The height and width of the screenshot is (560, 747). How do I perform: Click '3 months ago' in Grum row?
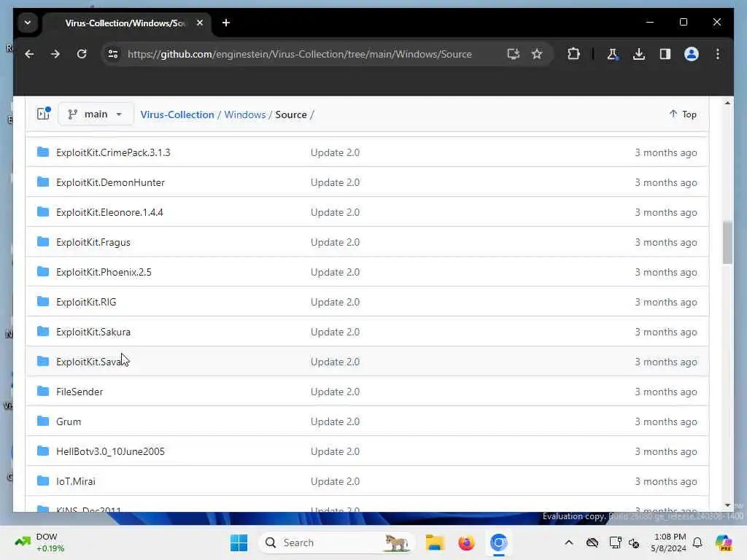pos(665,422)
